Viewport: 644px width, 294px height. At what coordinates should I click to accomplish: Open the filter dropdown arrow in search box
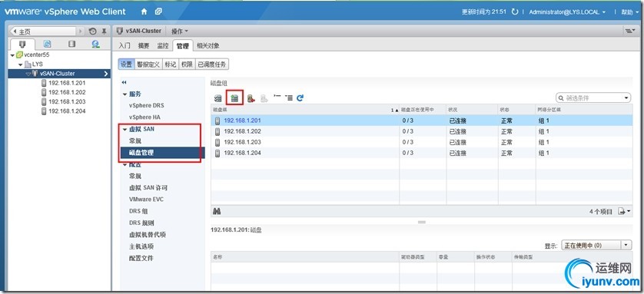click(x=626, y=98)
